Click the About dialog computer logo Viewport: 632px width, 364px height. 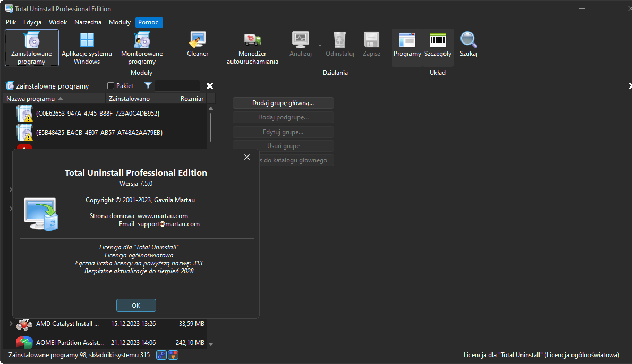click(41, 214)
